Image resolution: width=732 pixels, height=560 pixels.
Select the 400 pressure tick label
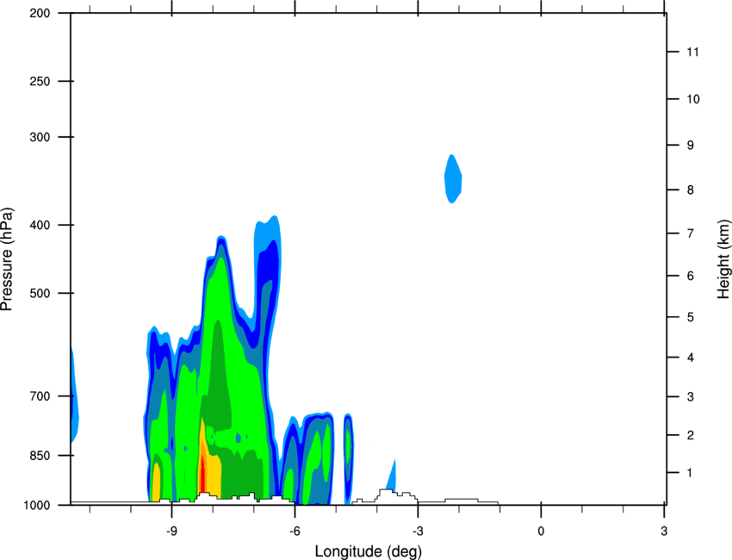[x=40, y=225]
